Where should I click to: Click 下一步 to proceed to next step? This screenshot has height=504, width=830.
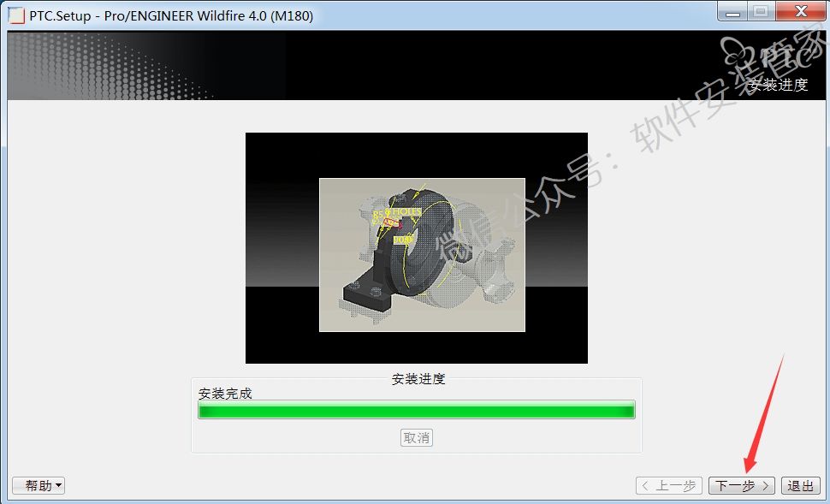coord(742,486)
